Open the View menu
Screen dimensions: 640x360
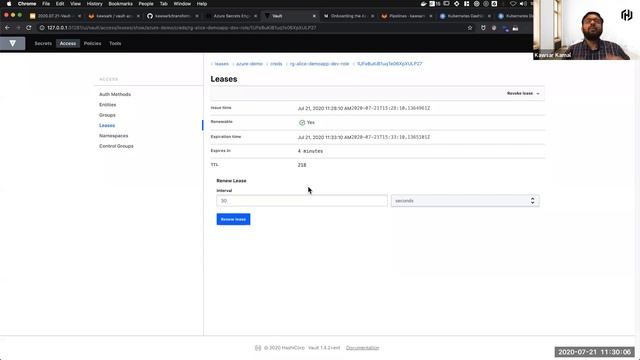coord(75,4)
